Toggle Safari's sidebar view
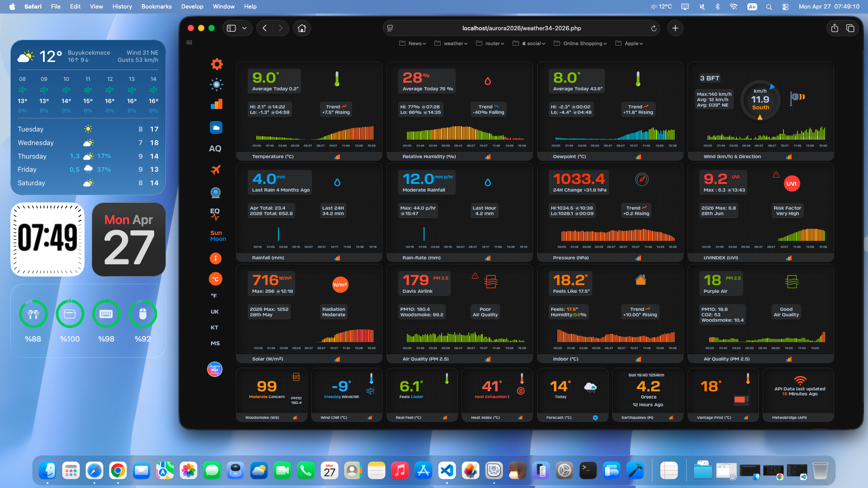The width and height of the screenshot is (868, 488). click(x=231, y=28)
